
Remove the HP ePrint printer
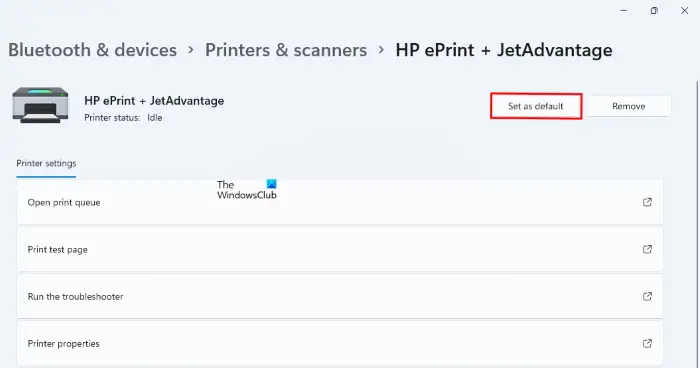tap(629, 106)
